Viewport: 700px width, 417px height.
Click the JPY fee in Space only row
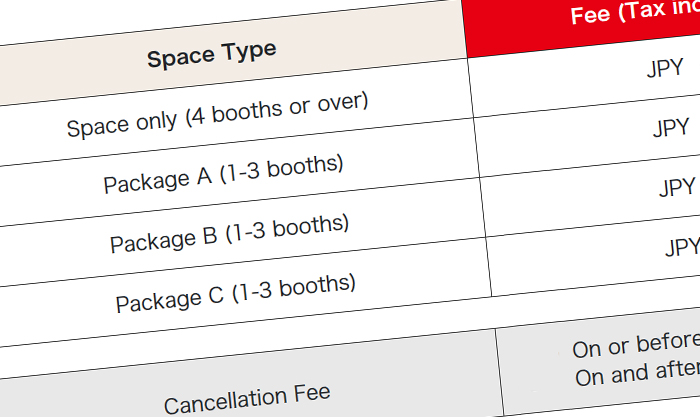click(x=665, y=68)
